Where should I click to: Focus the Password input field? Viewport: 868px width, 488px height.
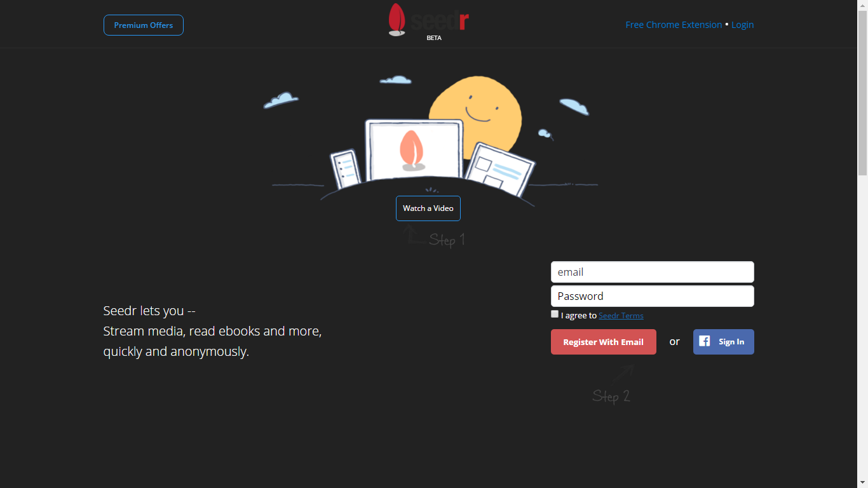(x=653, y=296)
